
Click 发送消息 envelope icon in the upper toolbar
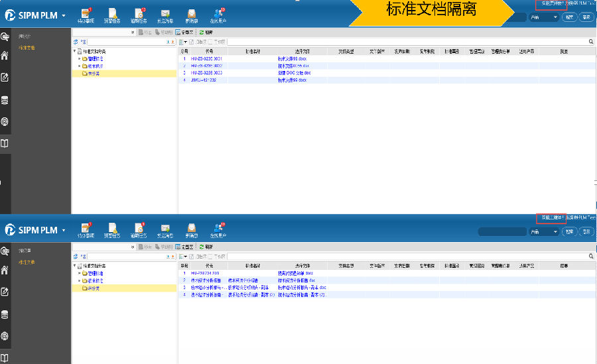pyautogui.click(x=165, y=13)
